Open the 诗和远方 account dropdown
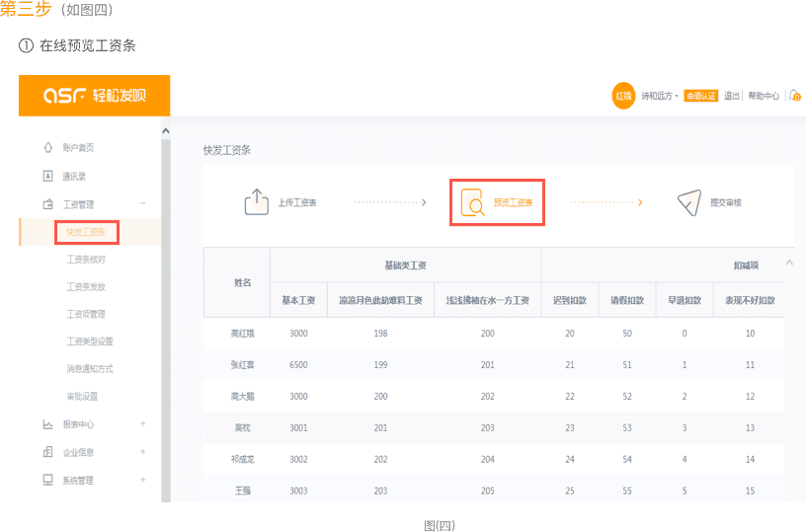Viewport: 806px width, 532px height. [660, 96]
